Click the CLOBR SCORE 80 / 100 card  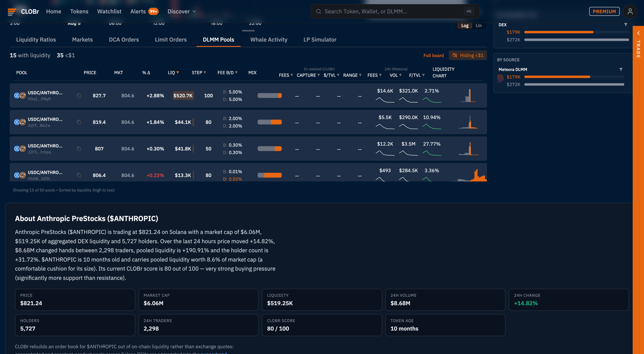pos(322,325)
